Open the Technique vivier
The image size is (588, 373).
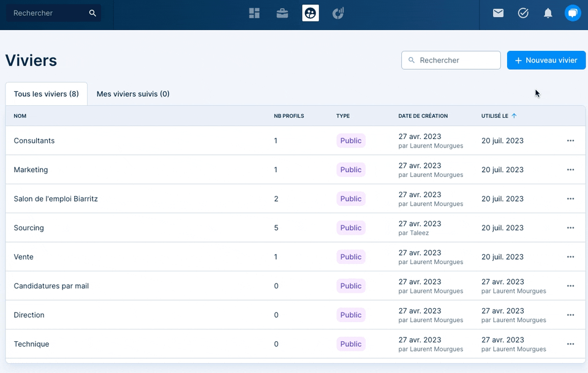tap(31, 344)
